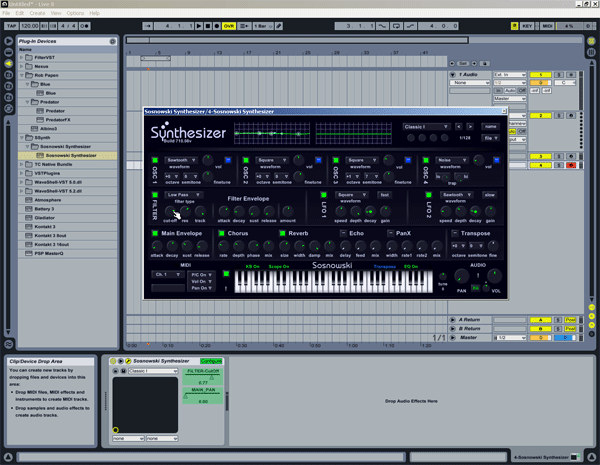This screenshot has width=600, height=465.
Task: Disable the Main Envelope green switch
Action: click(x=155, y=233)
